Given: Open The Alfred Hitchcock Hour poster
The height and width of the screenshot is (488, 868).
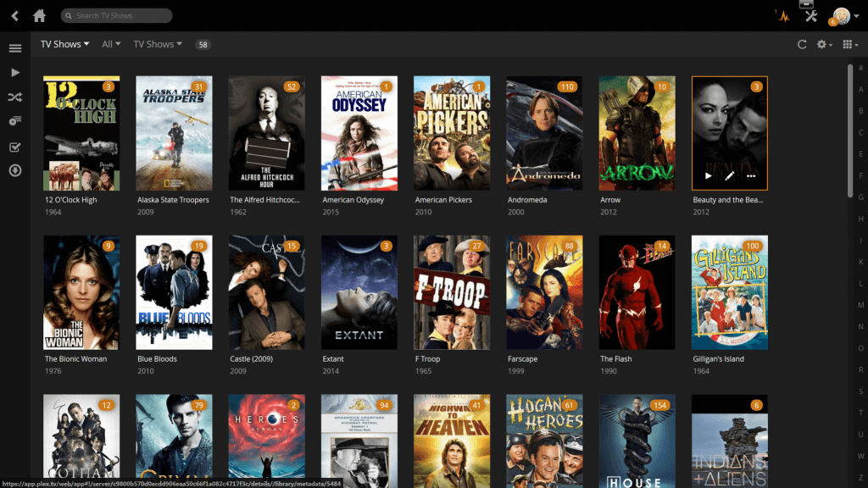Looking at the screenshot, I should [x=266, y=133].
